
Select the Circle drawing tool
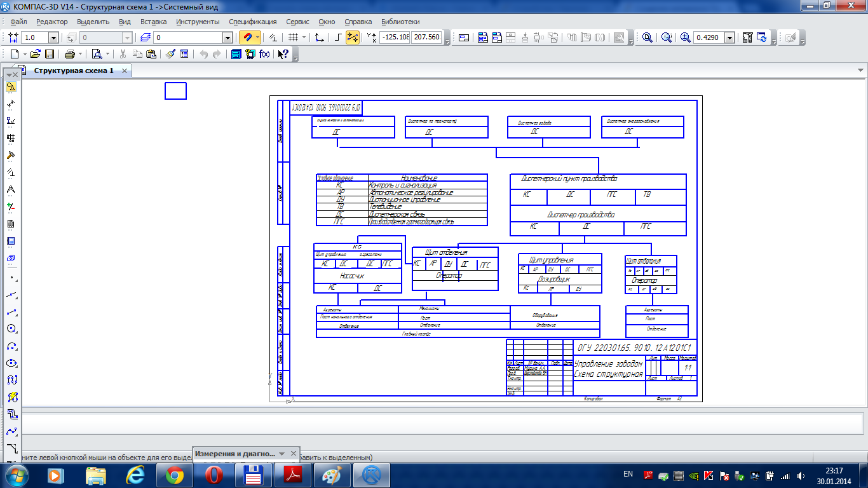11,329
